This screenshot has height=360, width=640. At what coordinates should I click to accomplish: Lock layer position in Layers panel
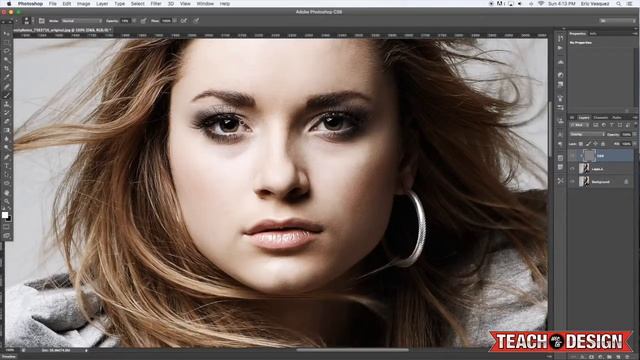pos(595,144)
